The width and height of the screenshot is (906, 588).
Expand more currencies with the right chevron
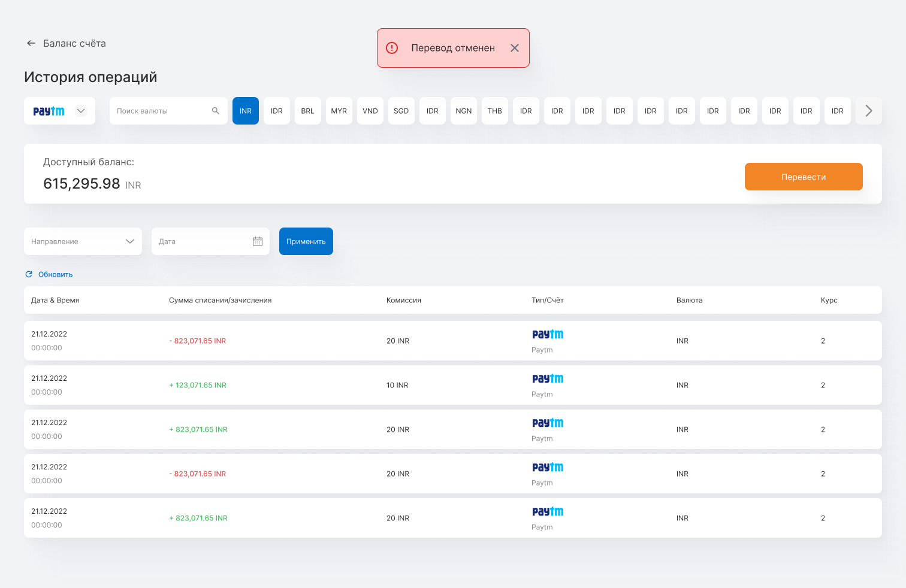(x=868, y=111)
